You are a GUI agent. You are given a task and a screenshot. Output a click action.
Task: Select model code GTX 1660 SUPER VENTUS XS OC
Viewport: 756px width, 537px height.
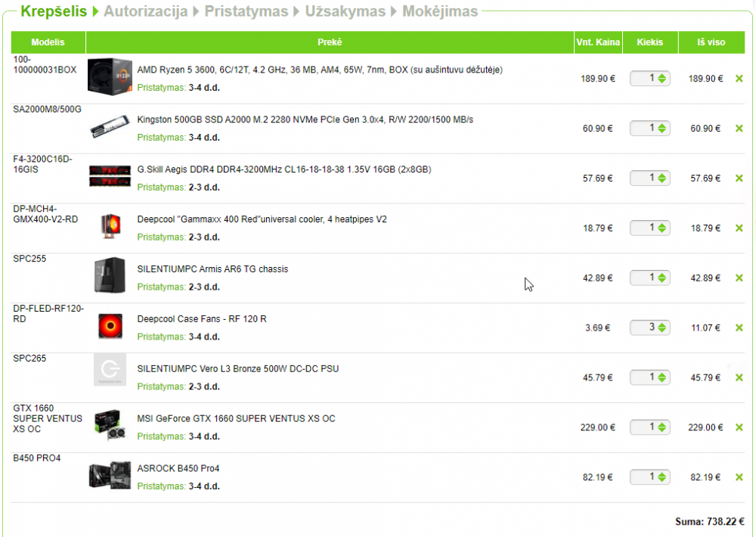tap(48, 418)
